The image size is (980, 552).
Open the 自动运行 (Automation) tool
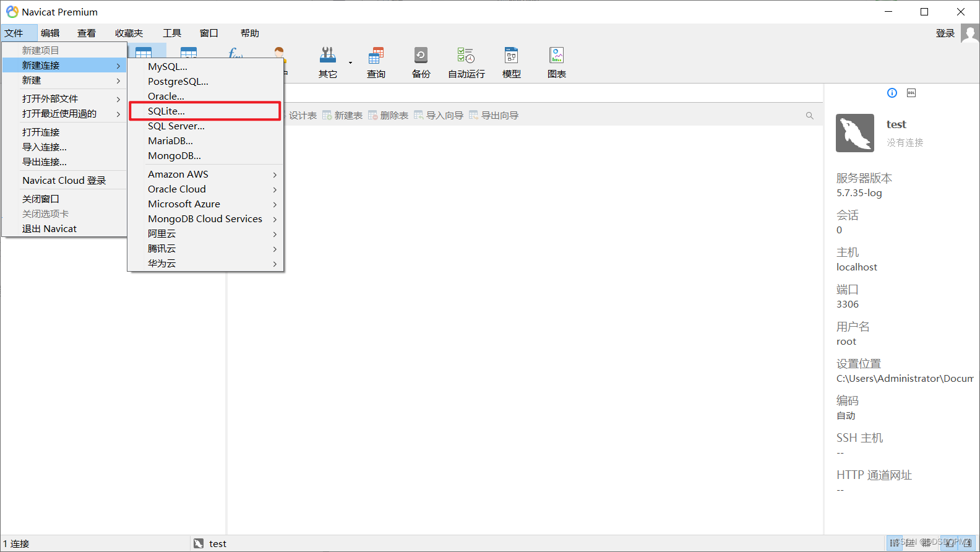(x=466, y=63)
